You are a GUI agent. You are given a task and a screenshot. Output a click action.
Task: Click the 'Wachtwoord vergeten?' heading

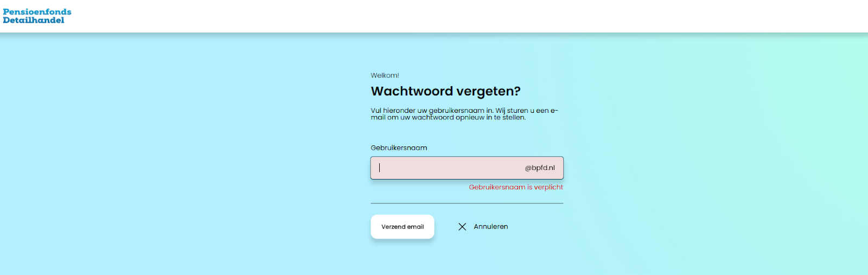point(445,91)
